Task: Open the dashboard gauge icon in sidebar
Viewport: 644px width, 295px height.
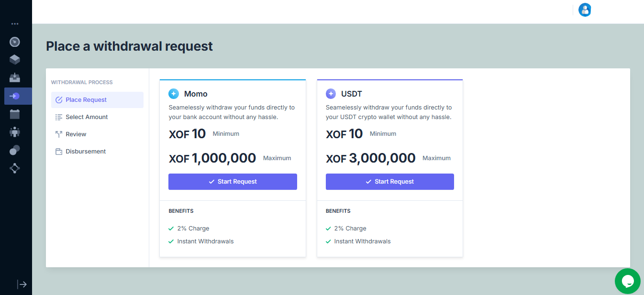Action: [x=15, y=42]
